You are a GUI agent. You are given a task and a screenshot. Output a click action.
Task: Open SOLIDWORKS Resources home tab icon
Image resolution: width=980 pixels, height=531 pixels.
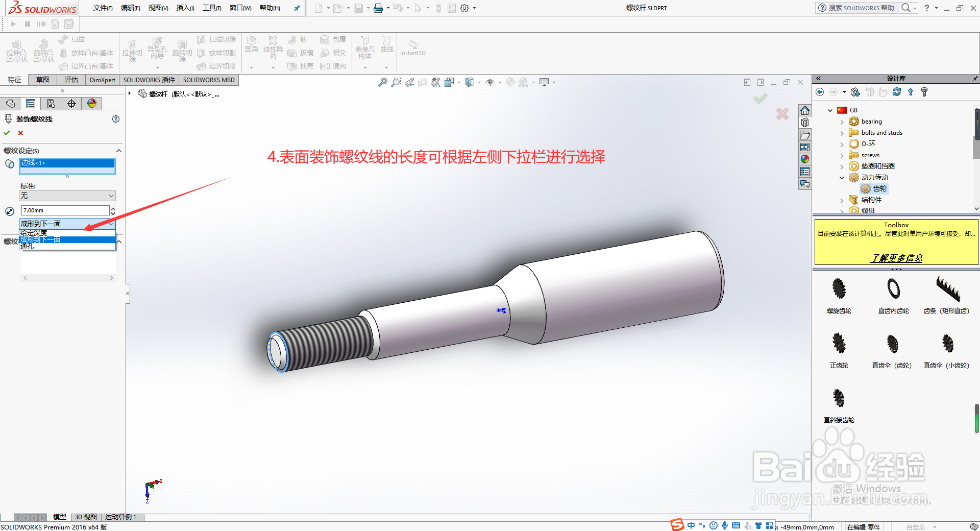click(805, 111)
